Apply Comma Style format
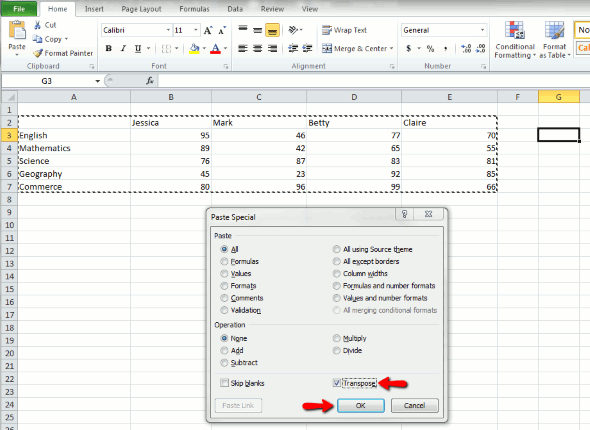 (x=446, y=48)
